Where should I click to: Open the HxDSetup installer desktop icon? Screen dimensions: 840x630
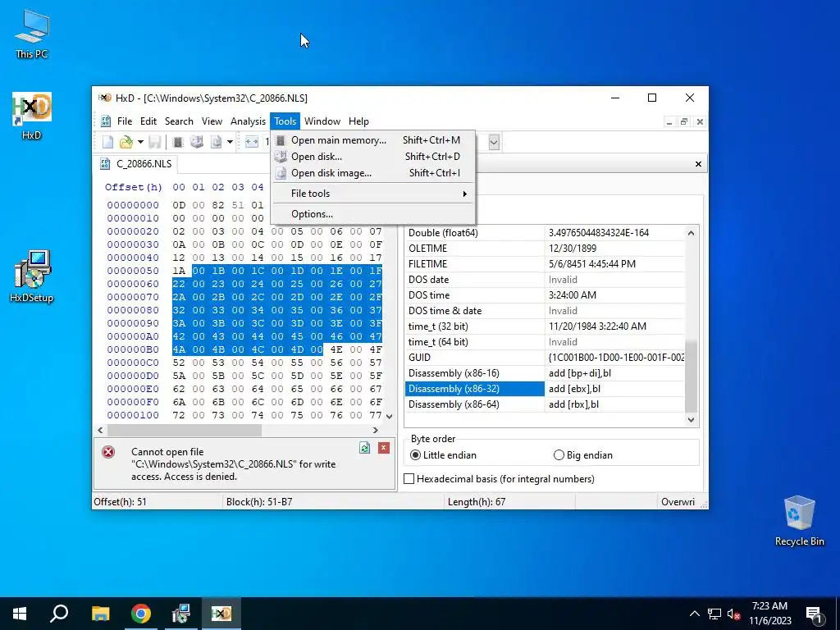click(32, 277)
